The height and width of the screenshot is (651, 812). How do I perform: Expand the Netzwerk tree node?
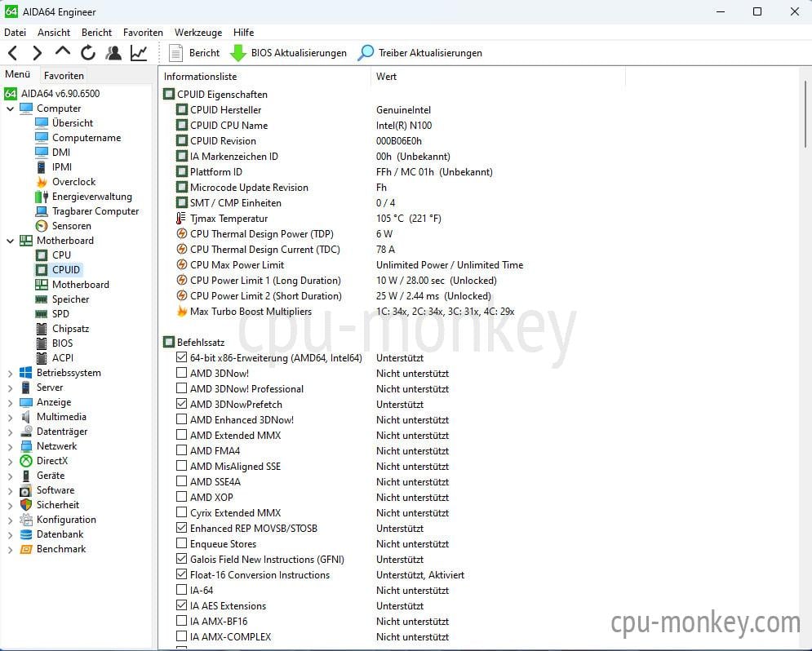(x=11, y=446)
